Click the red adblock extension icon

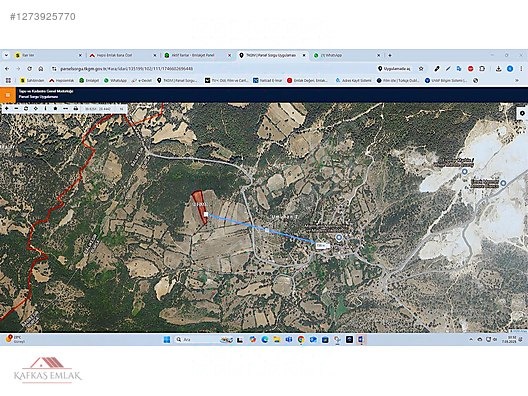[471, 69]
